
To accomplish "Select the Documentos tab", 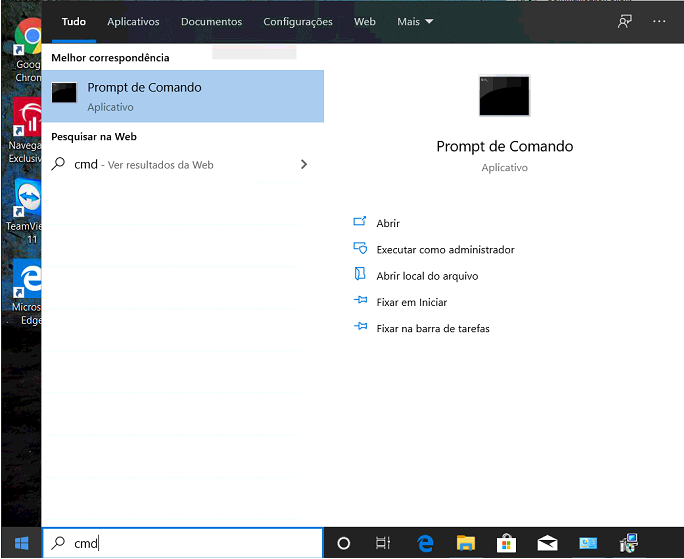I will (211, 21).
